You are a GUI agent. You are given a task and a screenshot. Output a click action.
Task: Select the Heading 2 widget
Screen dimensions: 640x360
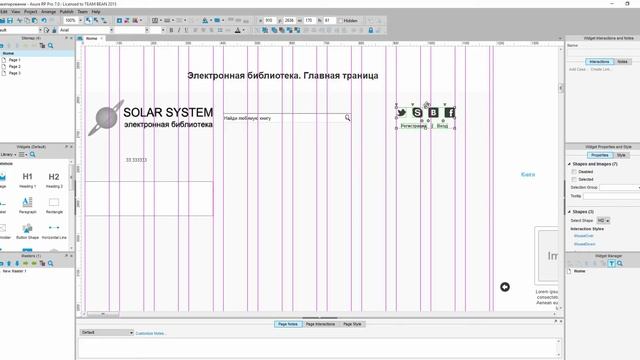(x=54, y=180)
